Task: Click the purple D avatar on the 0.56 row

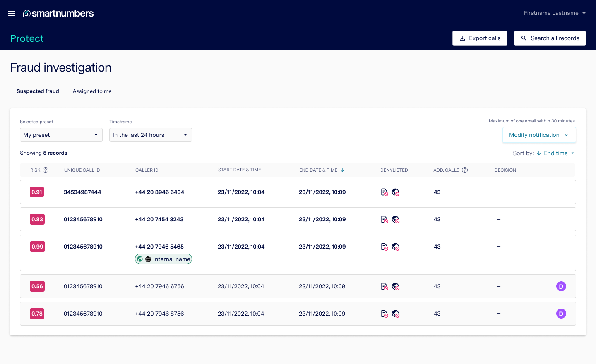Action: click(561, 286)
